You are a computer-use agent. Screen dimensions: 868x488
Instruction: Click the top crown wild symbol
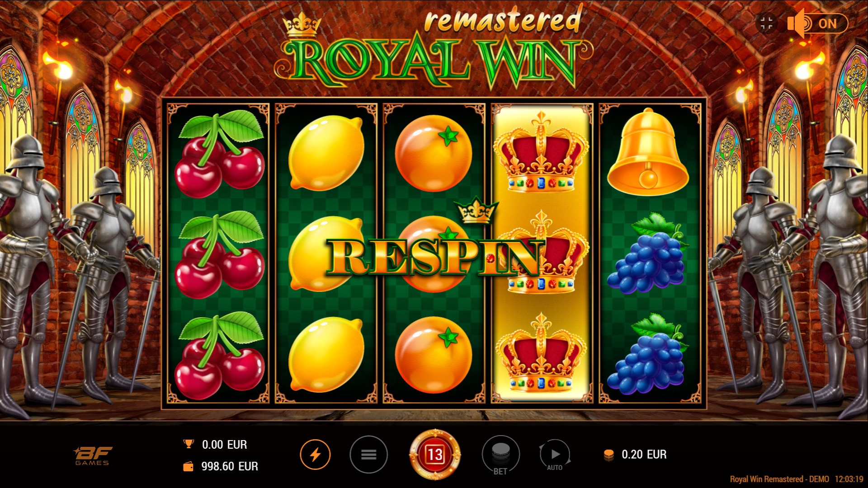(x=541, y=152)
